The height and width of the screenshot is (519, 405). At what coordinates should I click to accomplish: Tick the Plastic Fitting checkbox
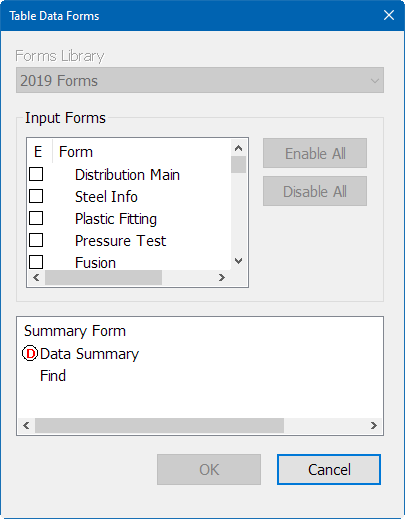click(x=36, y=218)
